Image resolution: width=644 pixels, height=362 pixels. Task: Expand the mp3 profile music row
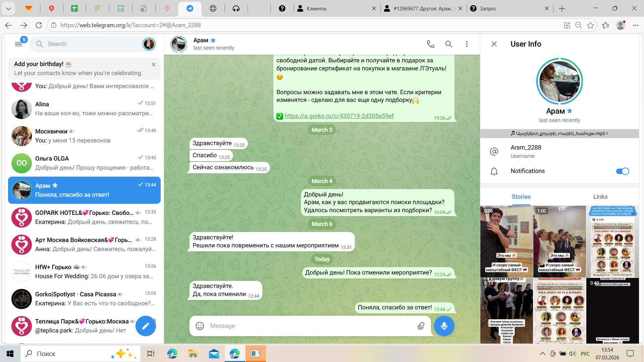tap(559, 133)
